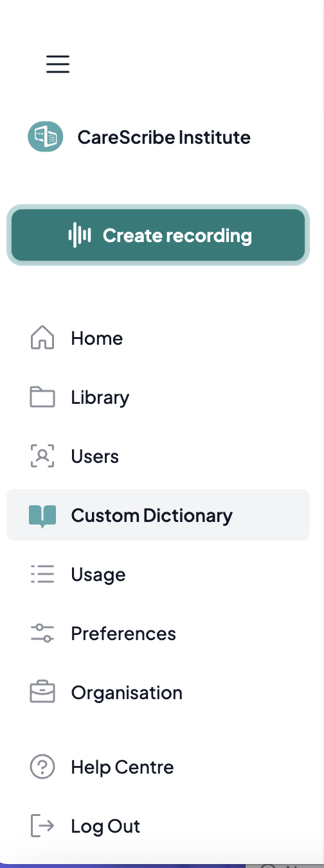The width and height of the screenshot is (324, 868).
Task: Click the waveform icon in Create recording
Action: pos(80,235)
